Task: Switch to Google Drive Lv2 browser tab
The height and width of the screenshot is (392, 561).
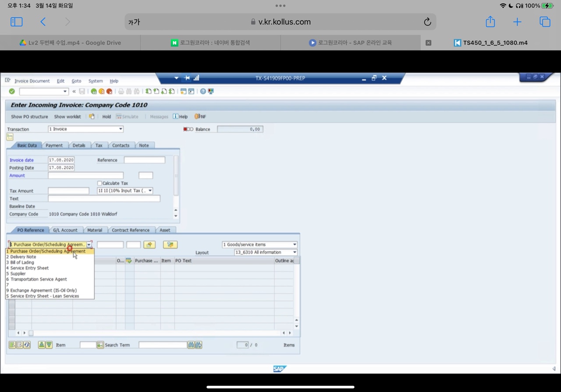Action: (x=70, y=42)
